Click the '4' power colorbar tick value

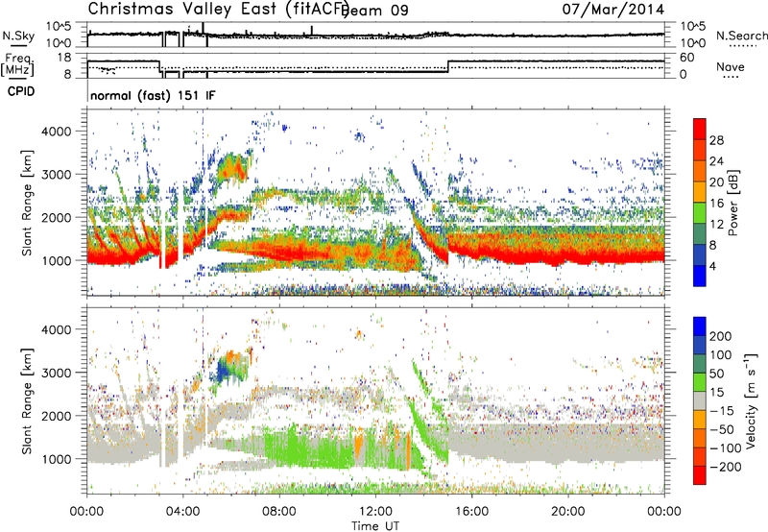pyautogui.click(x=712, y=266)
